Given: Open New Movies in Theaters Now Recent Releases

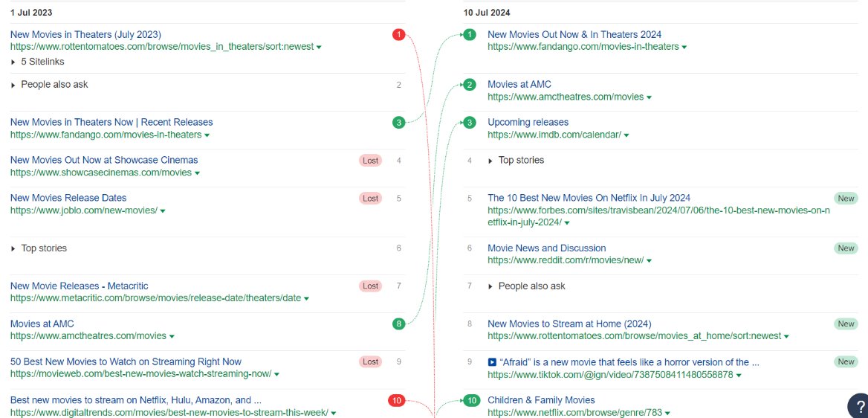Looking at the screenshot, I should click(x=111, y=122).
